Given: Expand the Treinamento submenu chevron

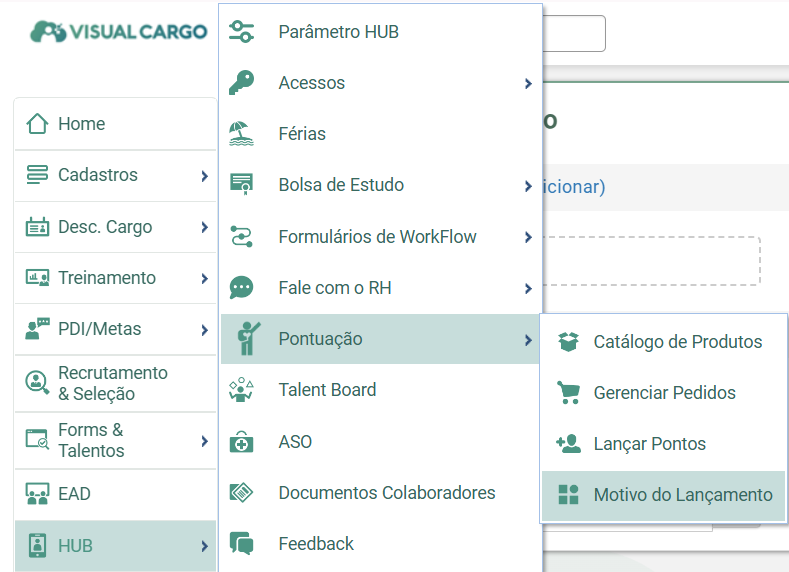Looking at the screenshot, I should (204, 278).
